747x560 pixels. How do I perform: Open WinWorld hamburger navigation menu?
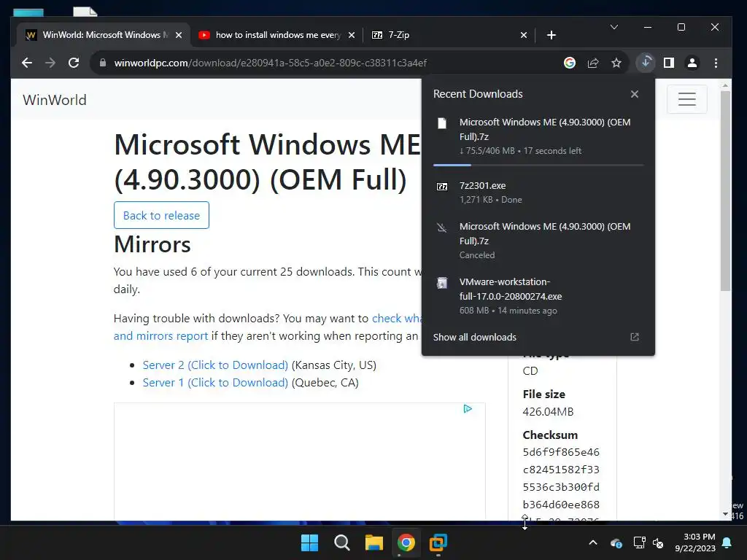point(687,99)
